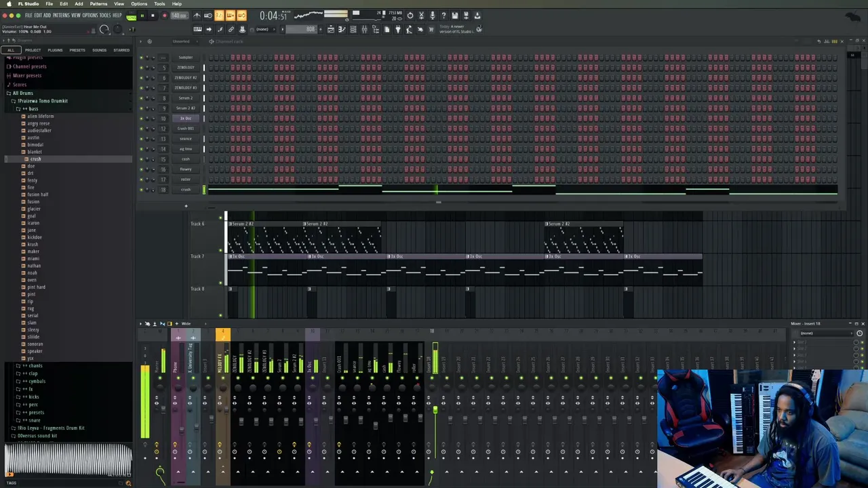Add a channel with the plus button
Screen dimensions: 868x488
186,206
